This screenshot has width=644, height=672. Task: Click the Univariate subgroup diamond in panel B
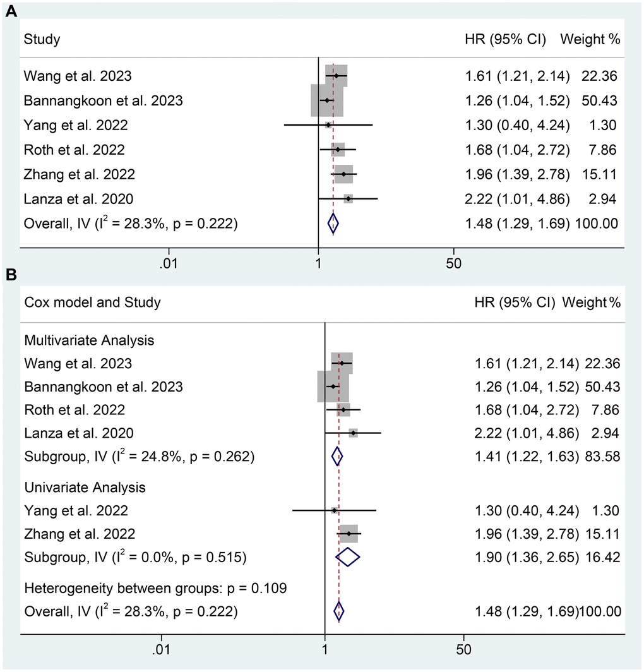347,557
